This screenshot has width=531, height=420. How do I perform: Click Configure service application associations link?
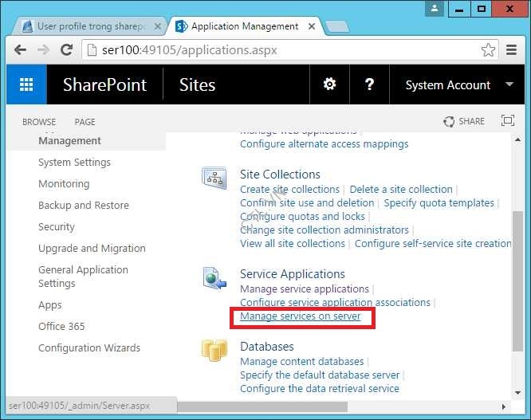[335, 302]
